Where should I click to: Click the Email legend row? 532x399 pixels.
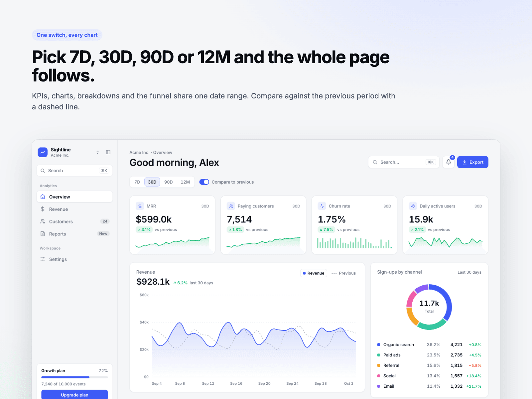[x=429, y=386]
